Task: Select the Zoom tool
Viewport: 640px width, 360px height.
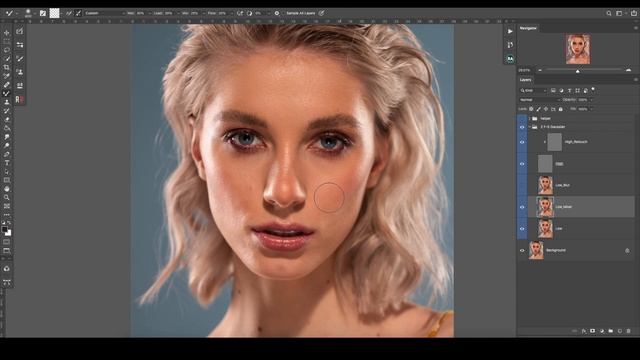Action: coord(7,198)
